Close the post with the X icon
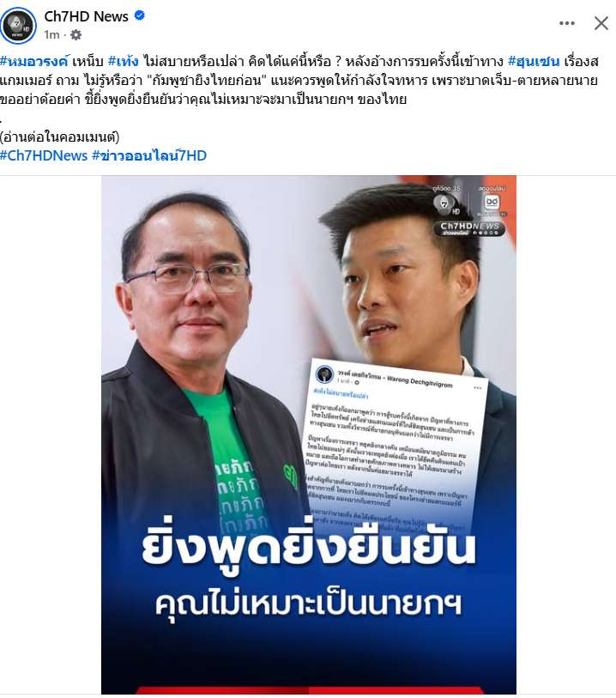This screenshot has height=698, width=616. coord(601,23)
